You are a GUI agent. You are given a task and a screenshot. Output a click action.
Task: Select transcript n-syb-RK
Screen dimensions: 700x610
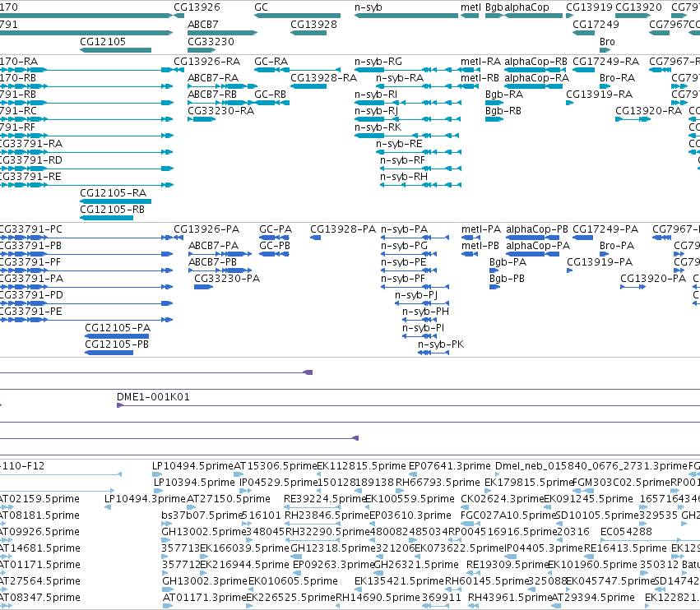[378, 127]
